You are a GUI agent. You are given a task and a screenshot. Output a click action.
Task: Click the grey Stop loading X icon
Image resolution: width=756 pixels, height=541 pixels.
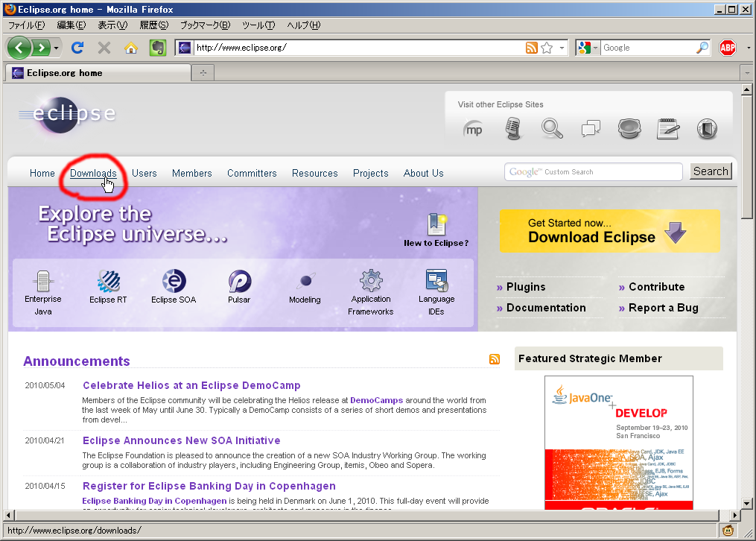coord(104,48)
